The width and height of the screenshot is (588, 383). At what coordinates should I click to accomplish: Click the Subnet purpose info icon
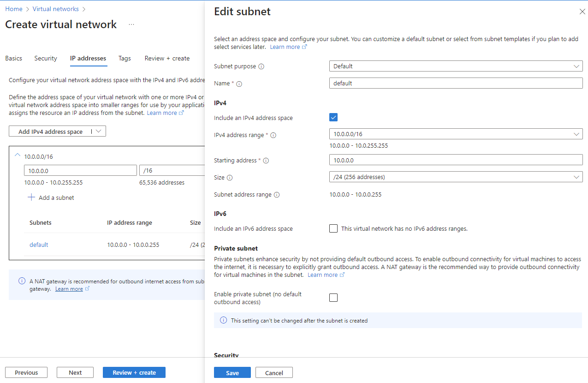pos(261,66)
